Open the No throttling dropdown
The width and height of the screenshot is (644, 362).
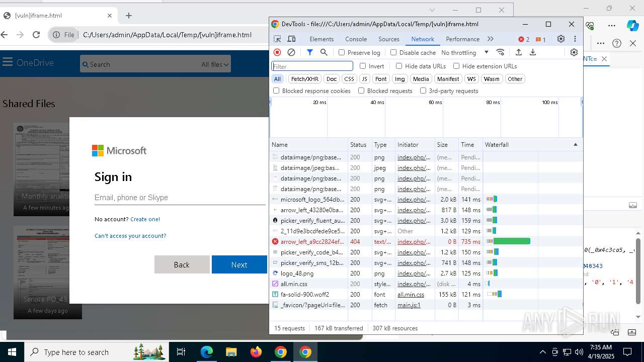[464, 52]
